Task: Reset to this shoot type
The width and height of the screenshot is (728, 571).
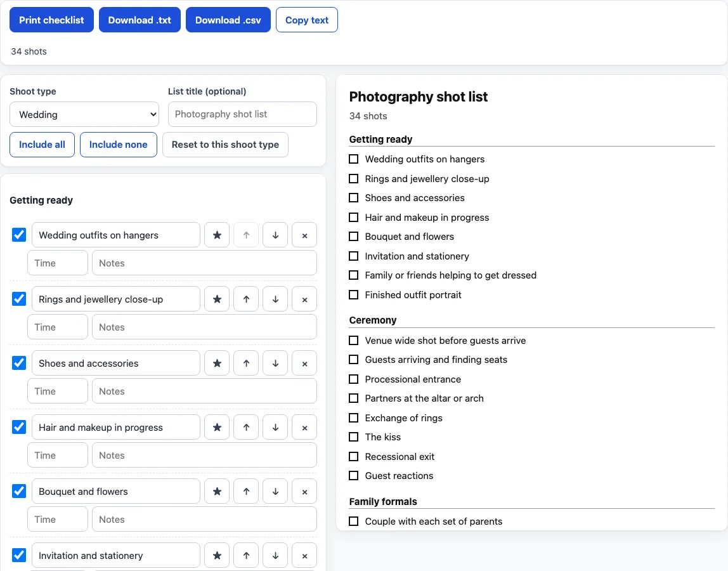Action: [x=225, y=145]
